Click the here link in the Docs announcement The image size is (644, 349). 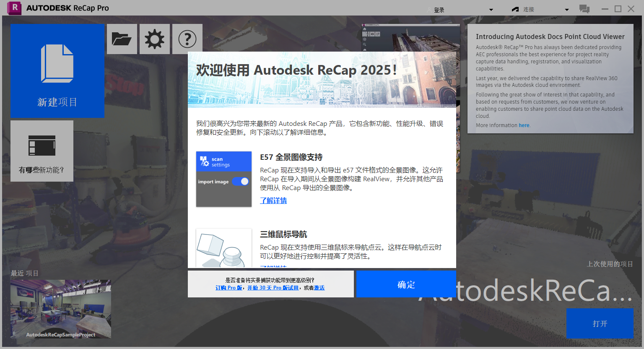[524, 125]
